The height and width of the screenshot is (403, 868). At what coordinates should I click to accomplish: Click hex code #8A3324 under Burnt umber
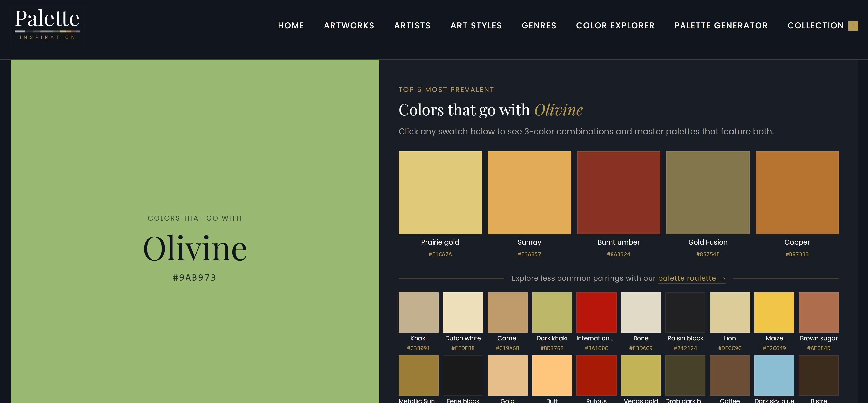[619, 254]
